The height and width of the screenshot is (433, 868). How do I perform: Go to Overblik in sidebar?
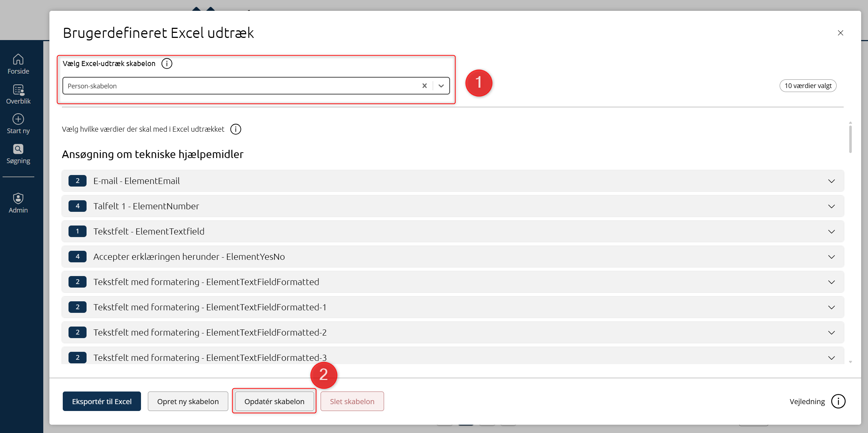[x=18, y=90]
